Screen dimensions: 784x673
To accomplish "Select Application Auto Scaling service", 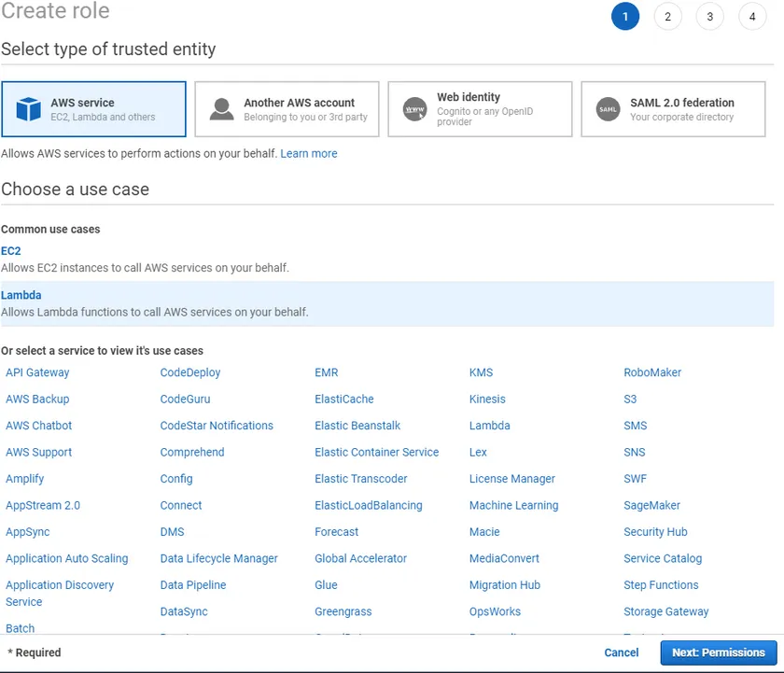I will [x=66, y=558].
